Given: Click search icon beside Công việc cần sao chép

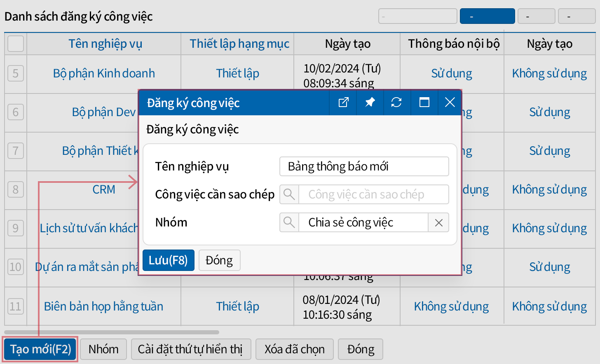Looking at the screenshot, I should coord(289,194).
